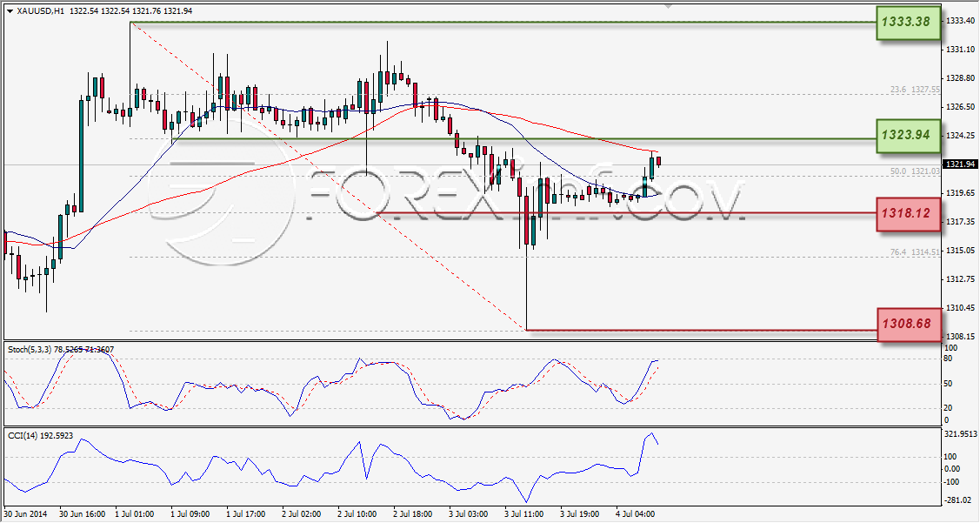
Task: Click the 2 Jul 18:00 time label
Action: pos(412,513)
